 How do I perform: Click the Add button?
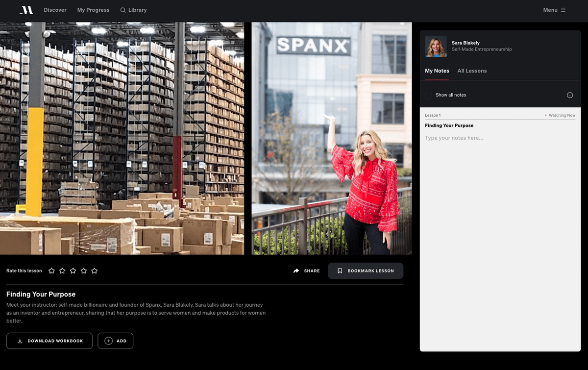click(115, 341)
